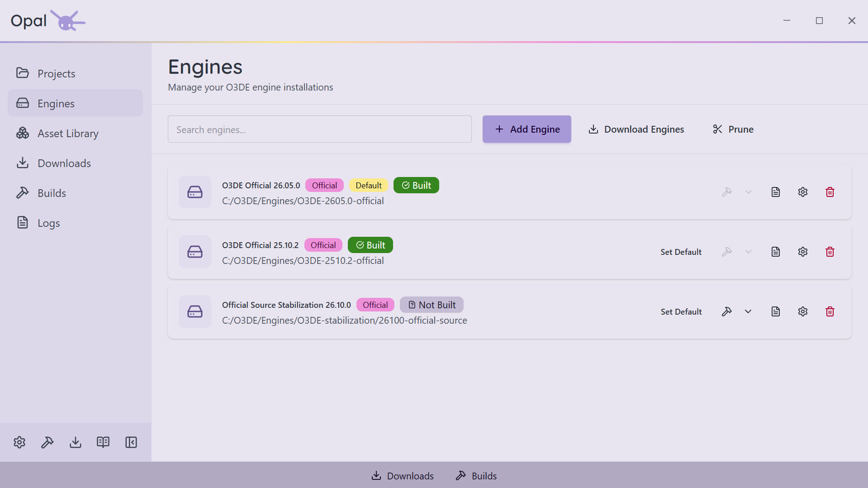Set O3DE Official 25.10.2 as default

(681, 252)
